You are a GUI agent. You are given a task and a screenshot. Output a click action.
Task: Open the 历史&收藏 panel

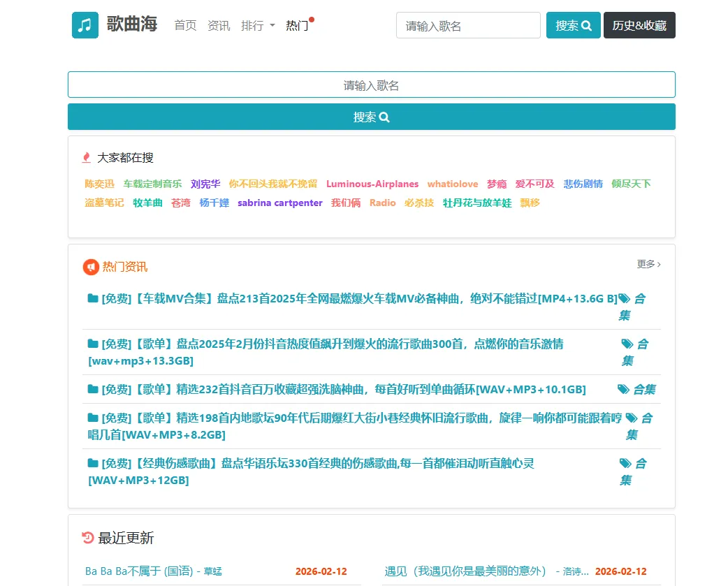pyautogui.click(x=639, y=24)
